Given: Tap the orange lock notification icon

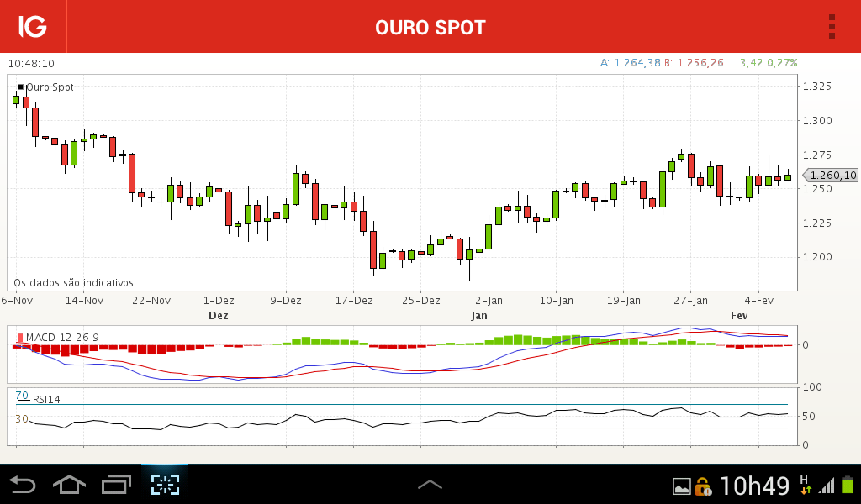Looking at the screenshot, I should 703,486.
